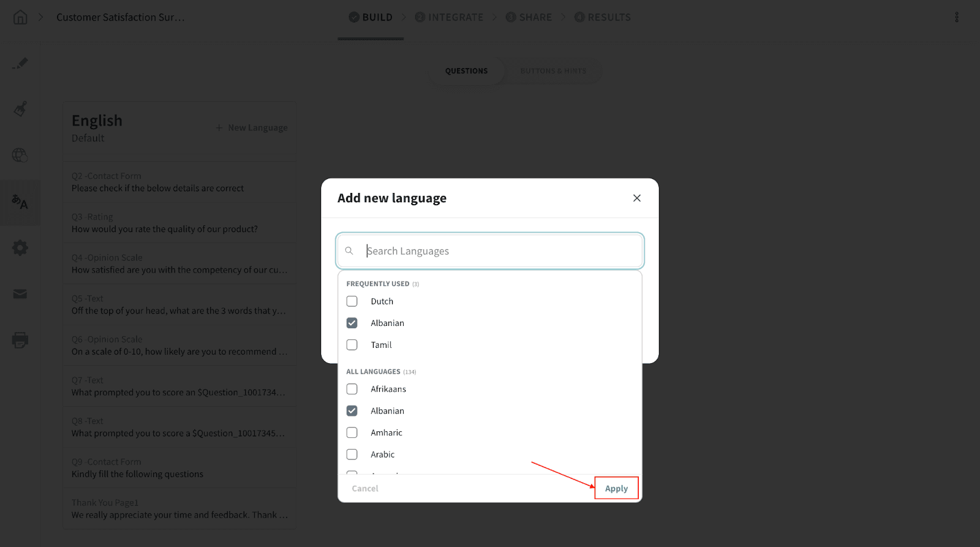Click the home icon in breadcrumb

pyautogui.click(x=20, y=17)
